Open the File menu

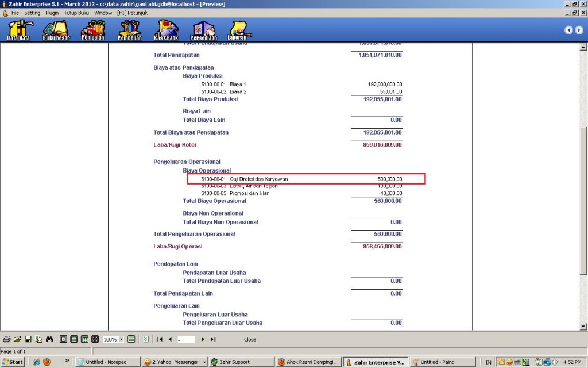(15, 13)
